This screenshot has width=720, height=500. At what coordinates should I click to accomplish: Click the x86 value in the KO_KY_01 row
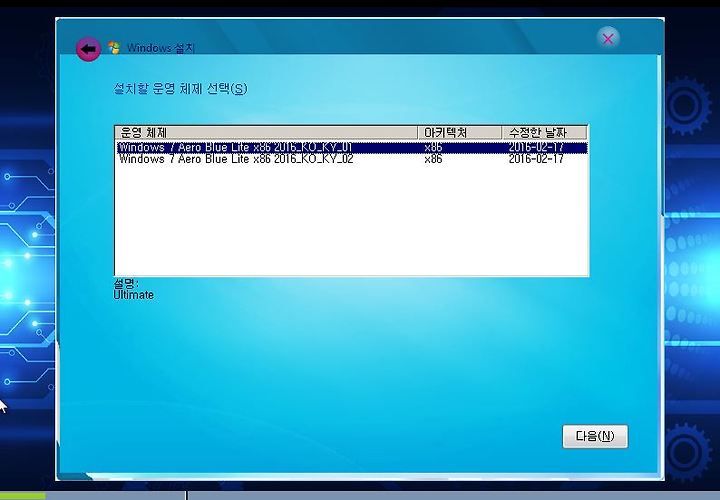pyautogui.click(x=433, y=147)
